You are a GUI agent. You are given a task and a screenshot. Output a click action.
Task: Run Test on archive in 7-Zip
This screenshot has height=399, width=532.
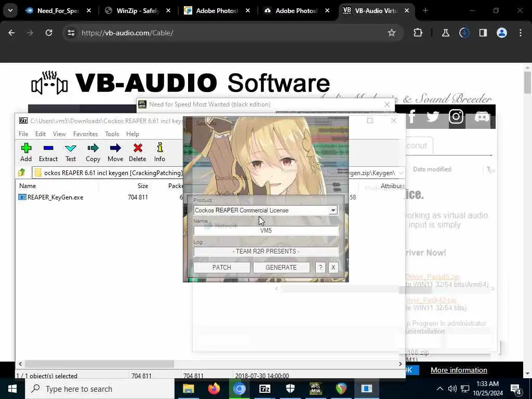[x=71, y=152]
